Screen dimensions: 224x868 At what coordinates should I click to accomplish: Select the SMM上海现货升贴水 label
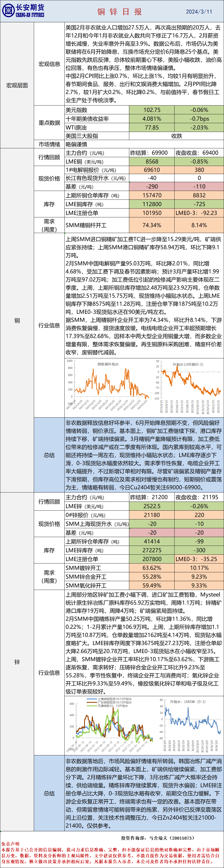[x=97, y=524]
